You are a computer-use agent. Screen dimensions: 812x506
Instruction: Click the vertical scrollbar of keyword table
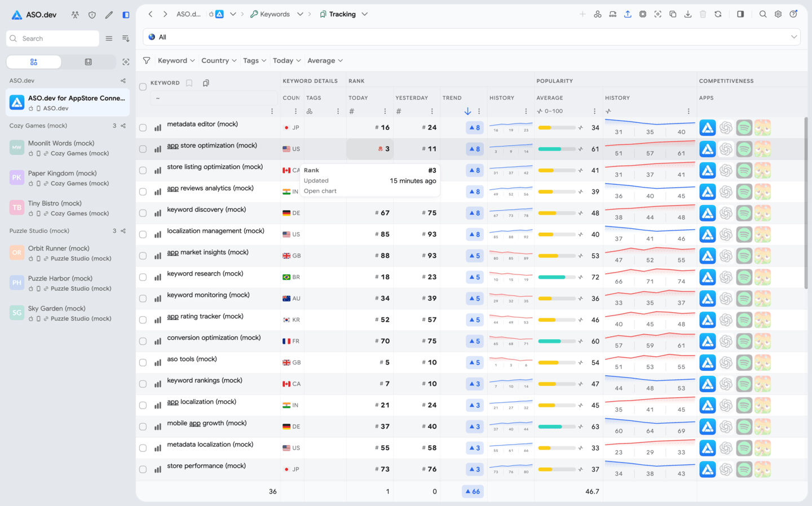(x=805, y=203)
